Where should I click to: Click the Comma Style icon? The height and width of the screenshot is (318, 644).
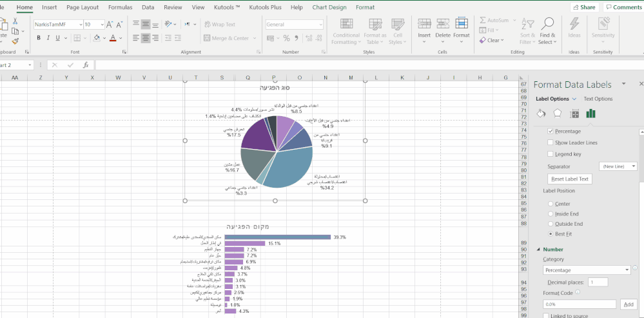[296, 38]
